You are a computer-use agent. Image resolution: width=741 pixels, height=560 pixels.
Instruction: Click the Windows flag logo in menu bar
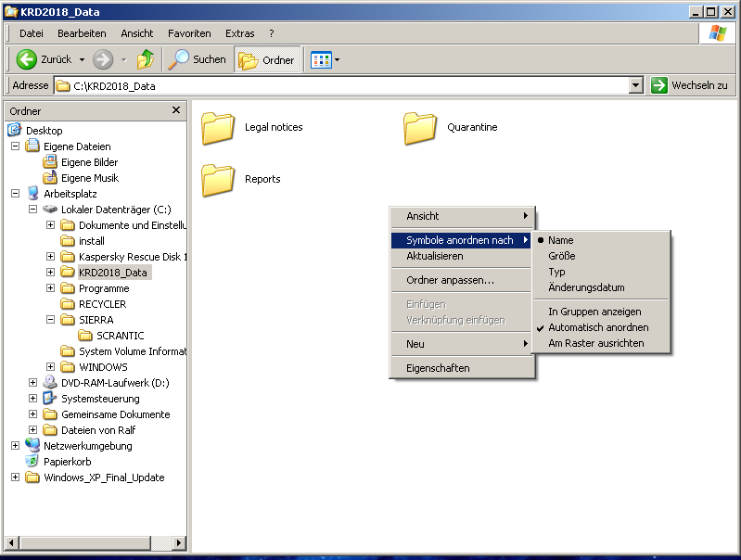point(717,33)
